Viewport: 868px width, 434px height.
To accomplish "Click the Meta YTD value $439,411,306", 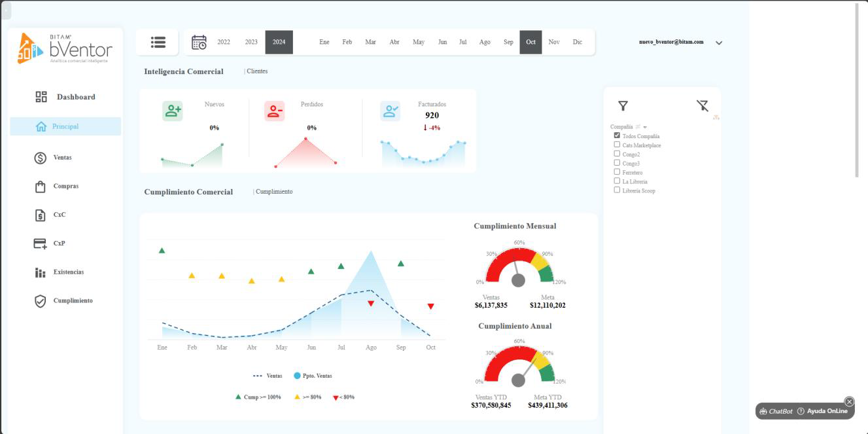I will click(547, 405).
